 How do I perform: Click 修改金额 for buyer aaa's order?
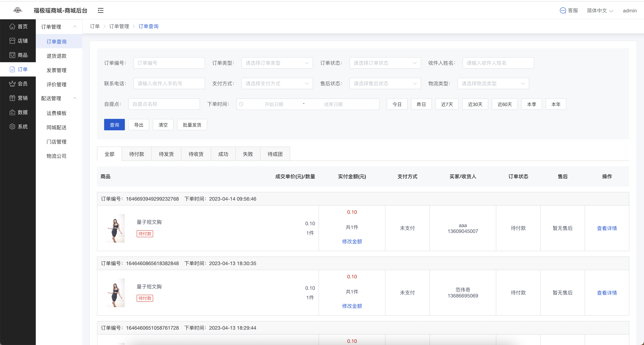point(352,241)
